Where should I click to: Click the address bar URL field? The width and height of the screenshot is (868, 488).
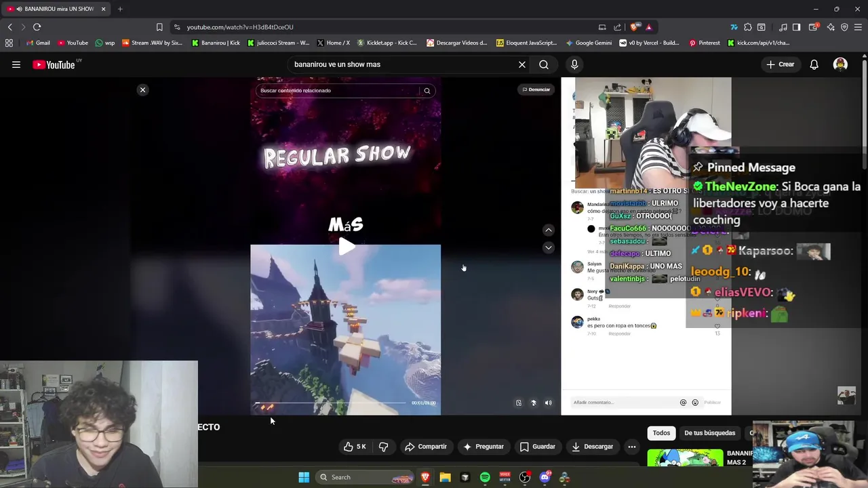click(387, 27)
